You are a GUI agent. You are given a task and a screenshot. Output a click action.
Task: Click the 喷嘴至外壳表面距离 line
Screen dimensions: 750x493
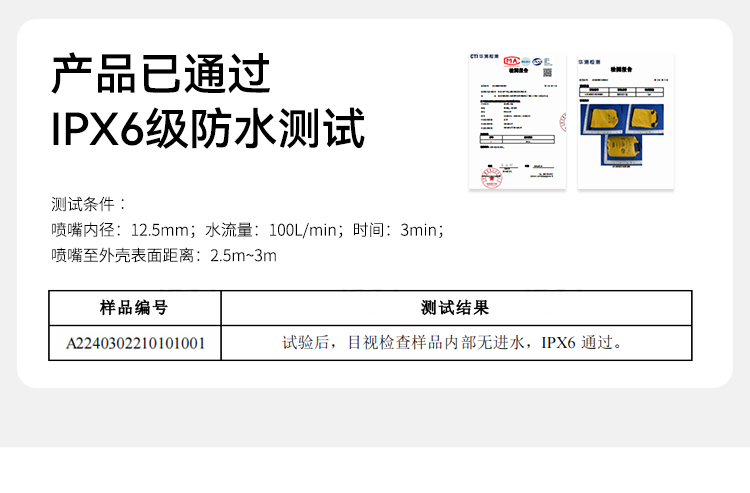point(163,256)
